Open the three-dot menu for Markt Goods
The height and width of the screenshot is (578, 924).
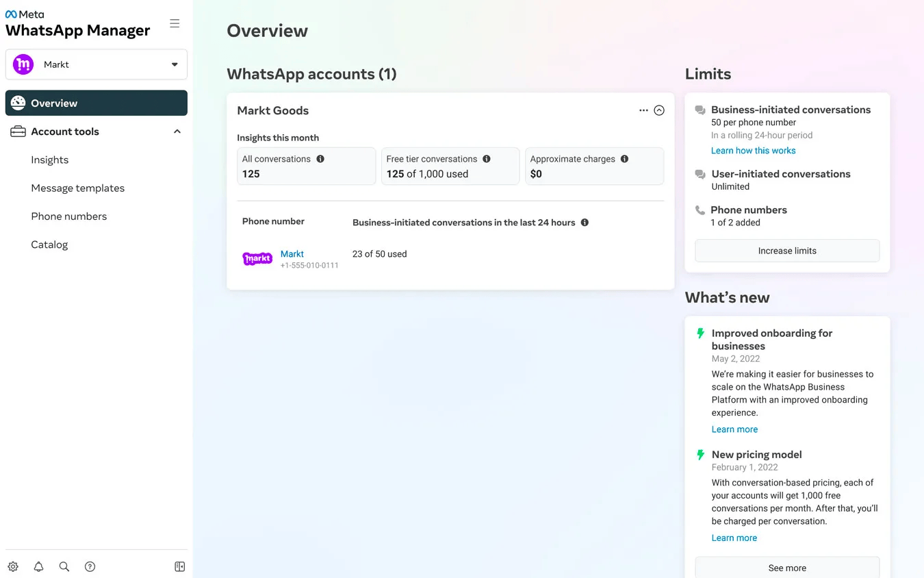coord(643,110)
